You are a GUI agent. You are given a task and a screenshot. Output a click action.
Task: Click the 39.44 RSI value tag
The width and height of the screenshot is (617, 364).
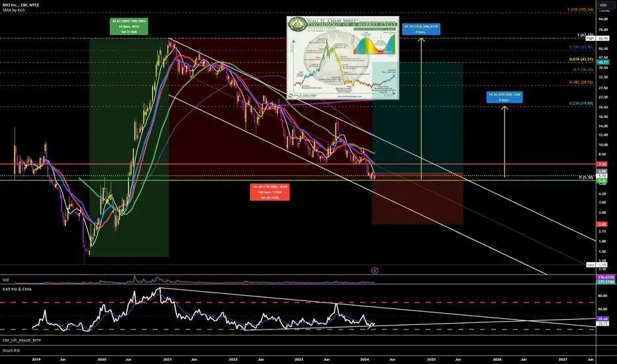603,319
